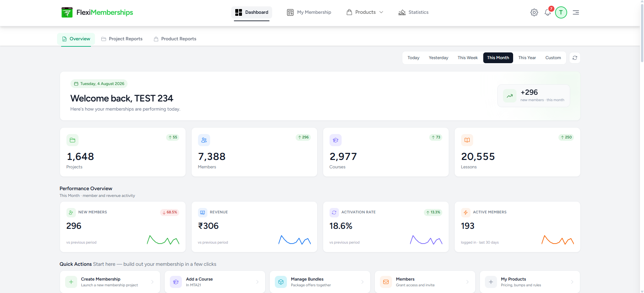Click the New Members sparkline chart
This screenshot has width=644, height=293.
(x=163, y=240)
